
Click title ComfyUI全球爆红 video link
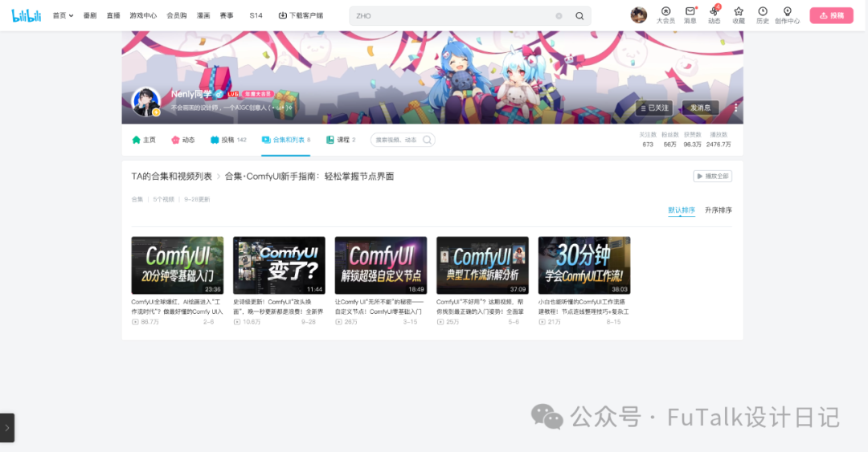177,307
